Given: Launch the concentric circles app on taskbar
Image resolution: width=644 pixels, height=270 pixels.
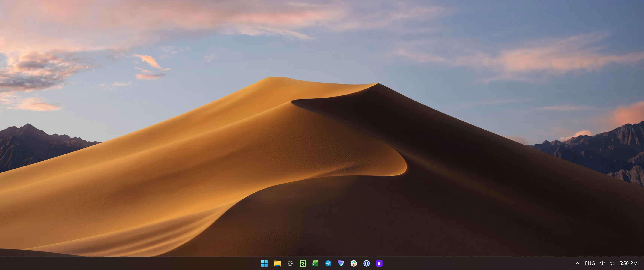Looking at the screenshot, I should point(290,263).
